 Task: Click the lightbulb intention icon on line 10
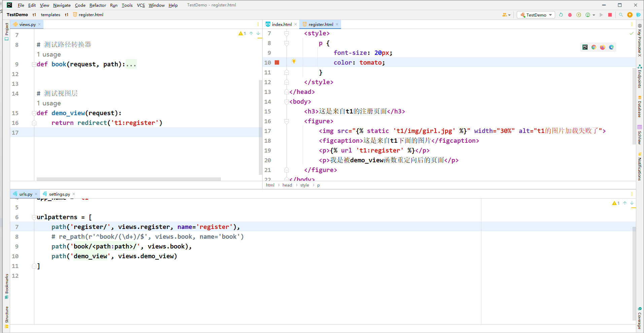pyautogui.click(x=294, y=61)
